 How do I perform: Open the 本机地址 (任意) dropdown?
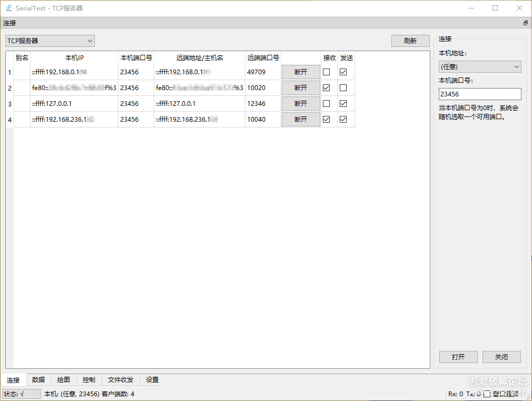[x=479, y=66]
